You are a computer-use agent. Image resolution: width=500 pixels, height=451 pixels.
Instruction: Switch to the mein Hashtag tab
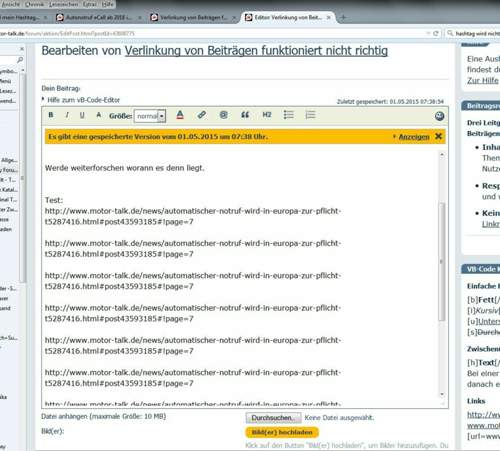[x=22, y=17]
